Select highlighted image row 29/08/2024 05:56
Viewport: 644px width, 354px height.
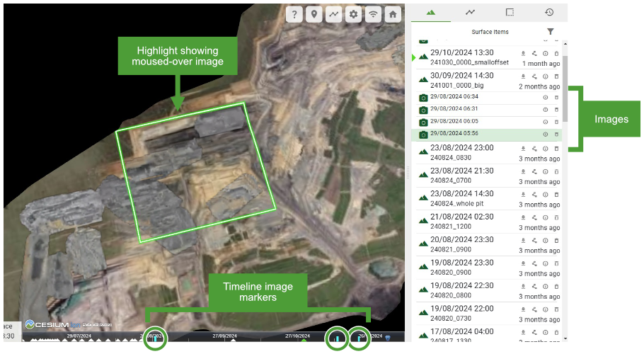[x=486, y=135]
